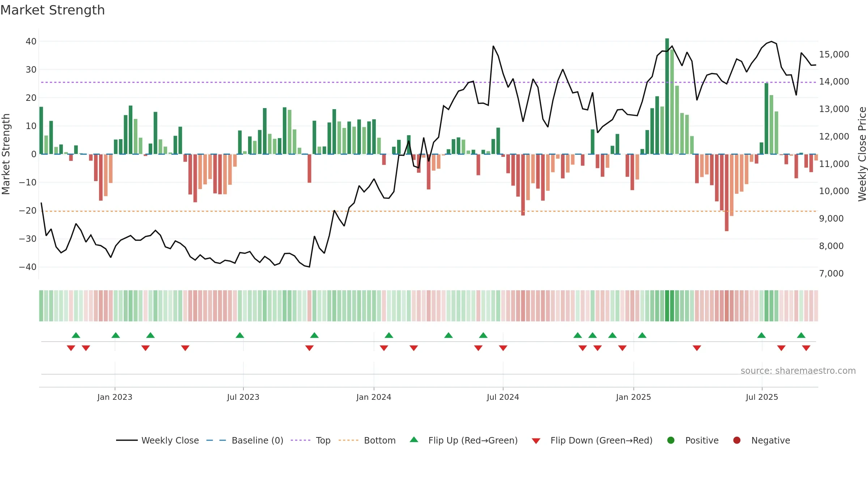868x488 pixels.
Task: Select the Jan 2024 x-axis label
Action: pyautogui.click(x=374, y=397)
